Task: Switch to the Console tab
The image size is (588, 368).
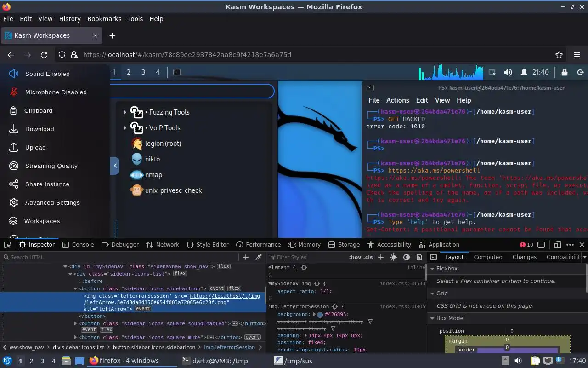Action: coord(78,245)
